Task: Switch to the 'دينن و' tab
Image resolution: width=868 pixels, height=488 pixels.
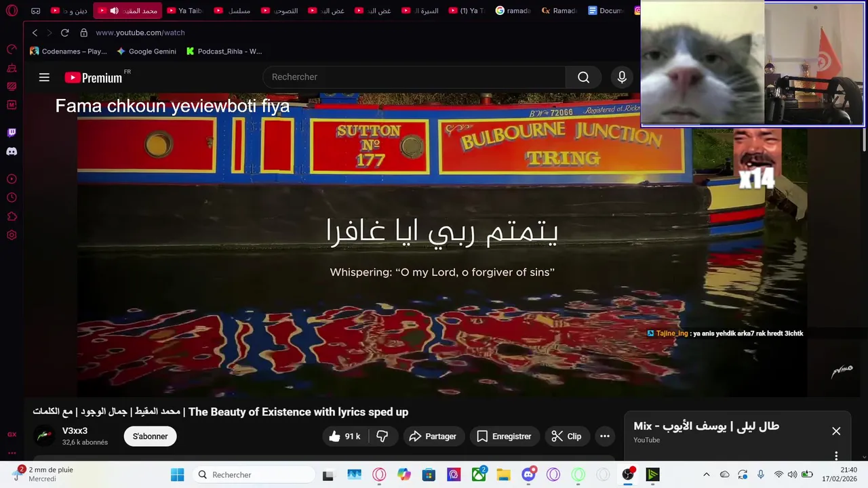Action: tap(69, 11)
